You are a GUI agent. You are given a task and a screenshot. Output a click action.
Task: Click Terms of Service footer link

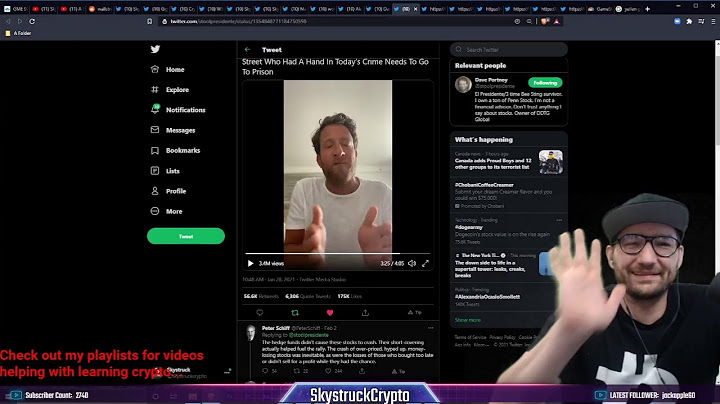(x=470, y=337)
